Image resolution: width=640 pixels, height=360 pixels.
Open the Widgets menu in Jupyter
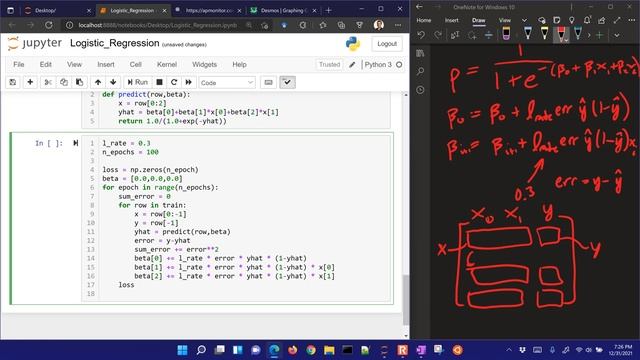coord(204,64)
